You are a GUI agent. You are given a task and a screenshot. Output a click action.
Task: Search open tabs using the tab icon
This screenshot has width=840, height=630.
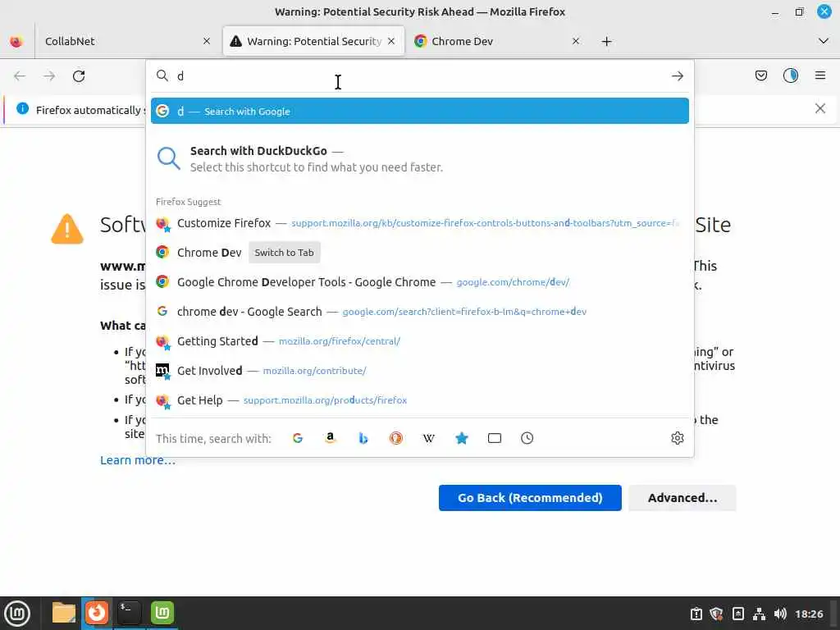coord(495,438)
